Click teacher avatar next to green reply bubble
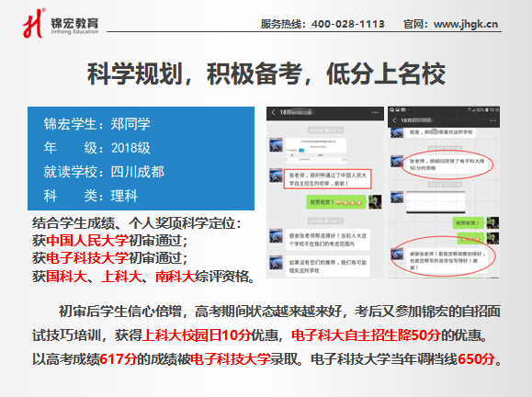 (375, 202)
